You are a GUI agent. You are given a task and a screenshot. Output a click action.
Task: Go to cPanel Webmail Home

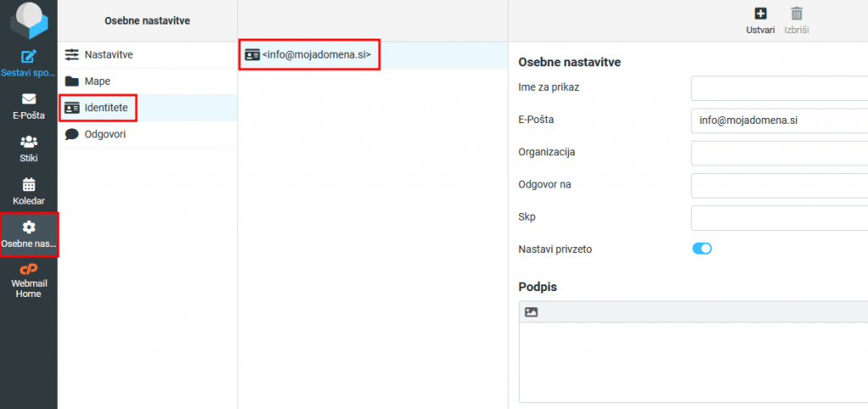(x=28, y=270)
